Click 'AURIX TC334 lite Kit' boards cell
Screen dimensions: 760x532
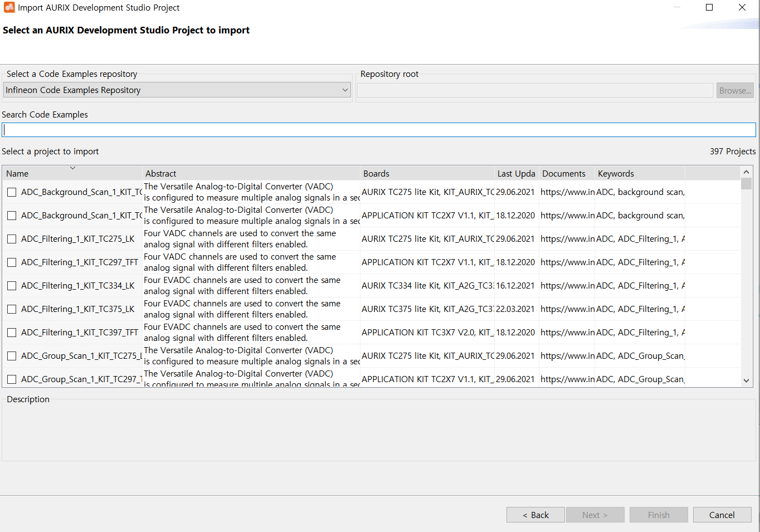click(427, 286)
